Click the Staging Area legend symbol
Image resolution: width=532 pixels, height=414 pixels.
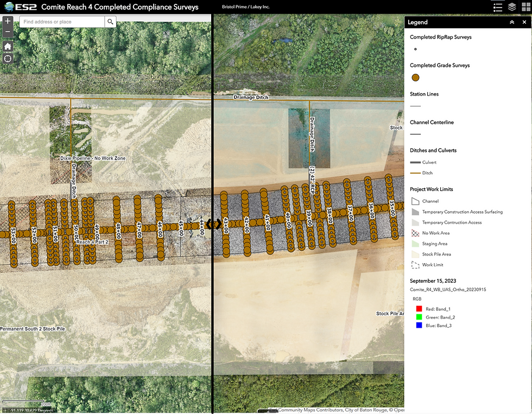coord(415,244)
